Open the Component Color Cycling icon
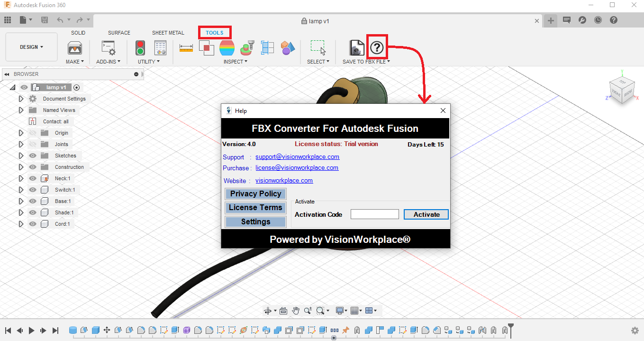Image resolution: width=644 pixels, height=341 pixels. tap(288, 47)
